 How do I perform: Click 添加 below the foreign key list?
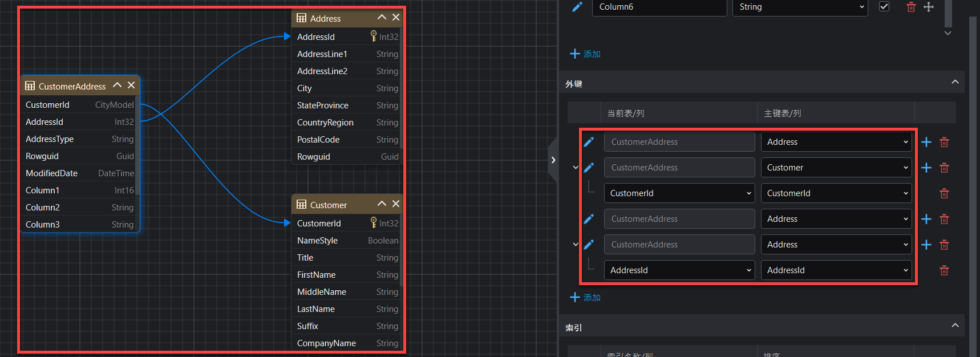click(x=585, y=298)
